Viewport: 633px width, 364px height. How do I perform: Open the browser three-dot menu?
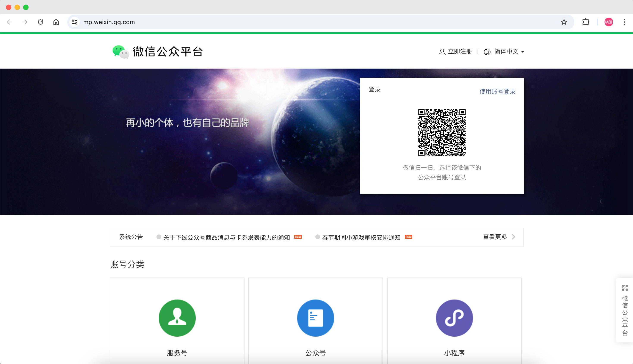coord(624,22)
